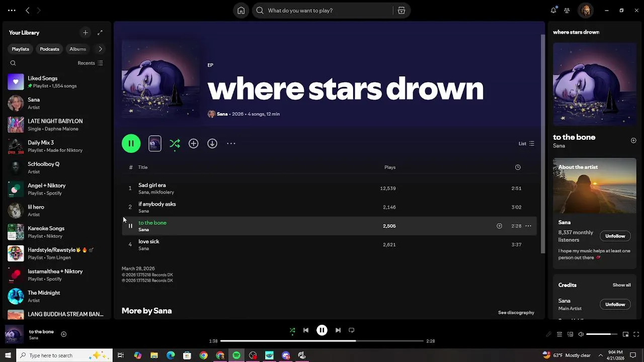
Task: Toggle shuffle for the EP
Action: coord(175,144)
